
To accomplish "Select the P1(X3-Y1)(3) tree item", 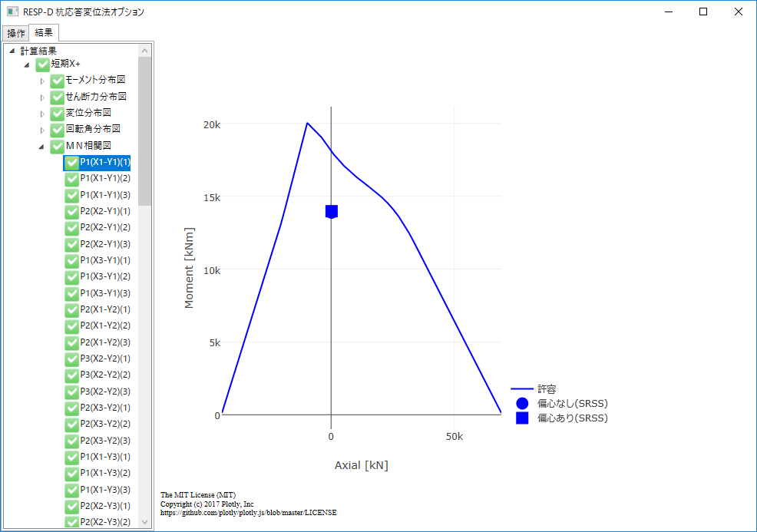I will click(x=105, y=293).
